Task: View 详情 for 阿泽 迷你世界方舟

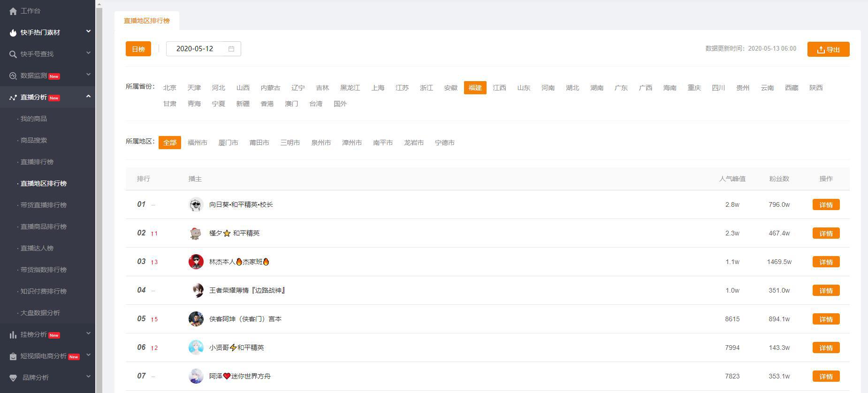Action: 826,377
